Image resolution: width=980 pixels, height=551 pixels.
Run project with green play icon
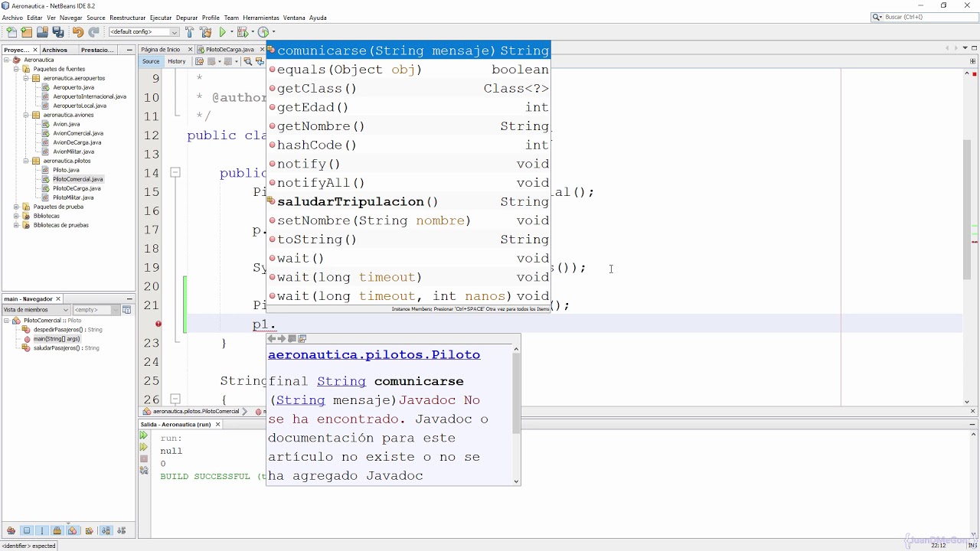(223, 32)
